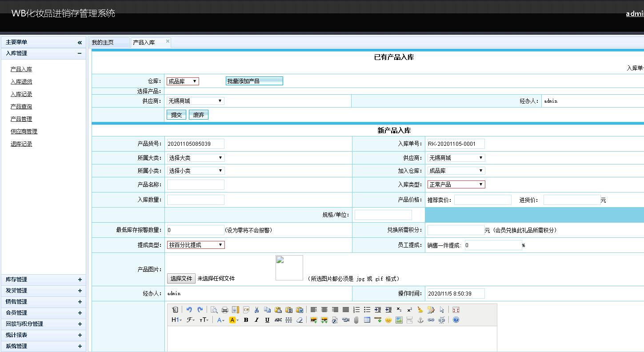Viewport: 644px width, 352px height.
Task: Click the undo icon in editor toolbar
Action: (x=189, y=310)
